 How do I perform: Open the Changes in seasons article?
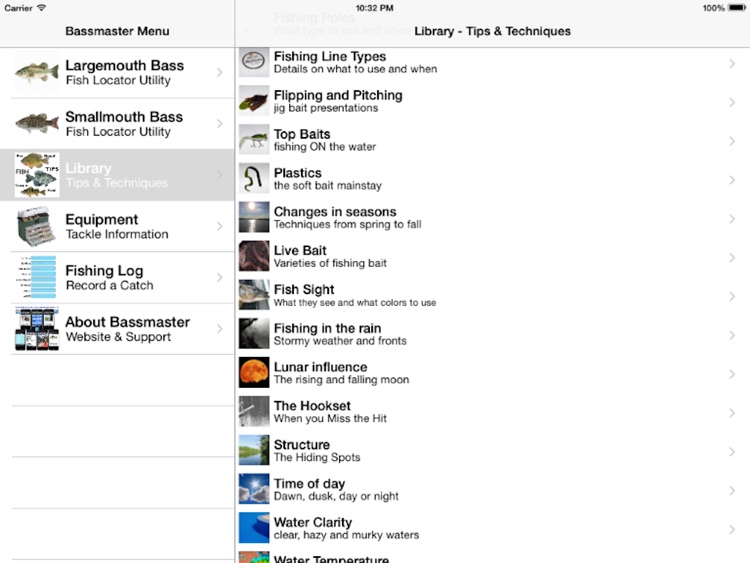[x=493, y=218]
